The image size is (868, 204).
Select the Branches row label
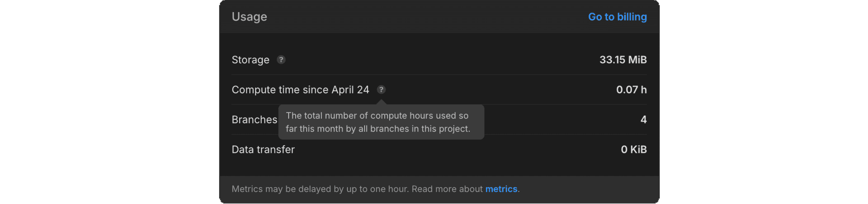[x=254, y=119]
